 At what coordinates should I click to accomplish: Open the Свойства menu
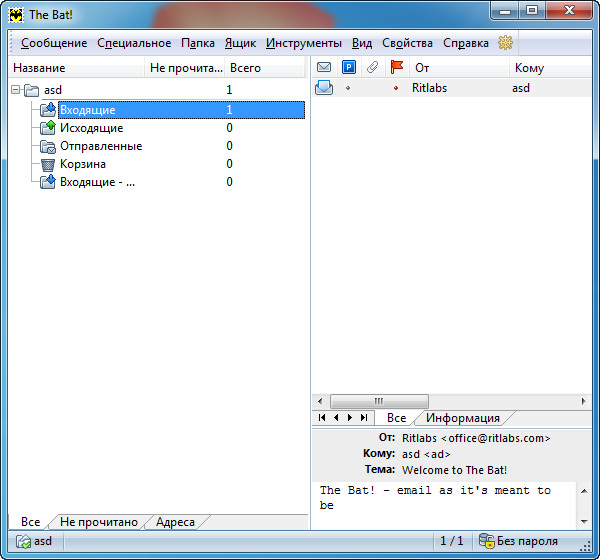pyautogui.click(x=408, y=43)
